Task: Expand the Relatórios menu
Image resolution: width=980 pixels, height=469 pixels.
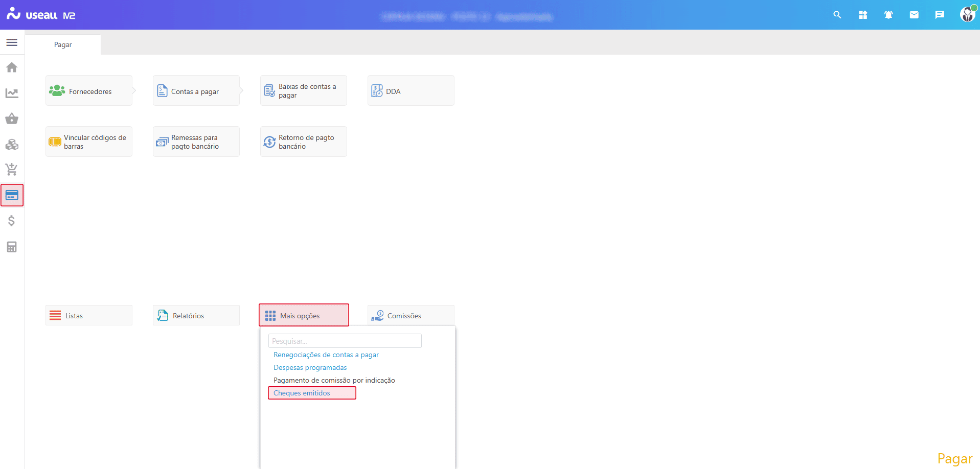Action: pos(196,316)
